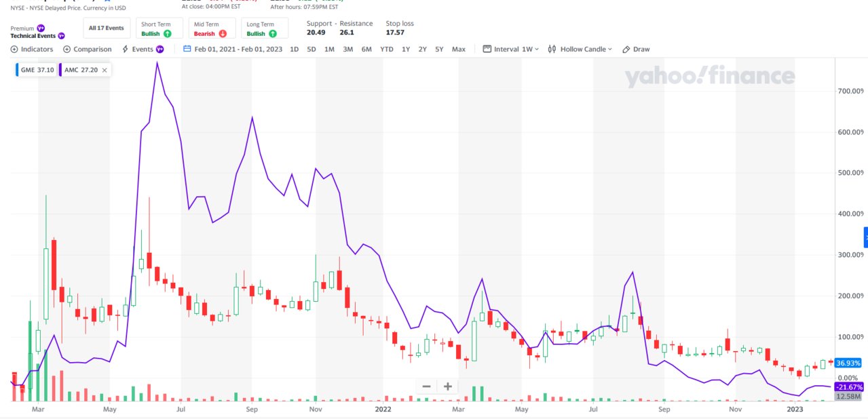
Task: Click the Technical Events Y+ badge
Action: click(61, 36)
